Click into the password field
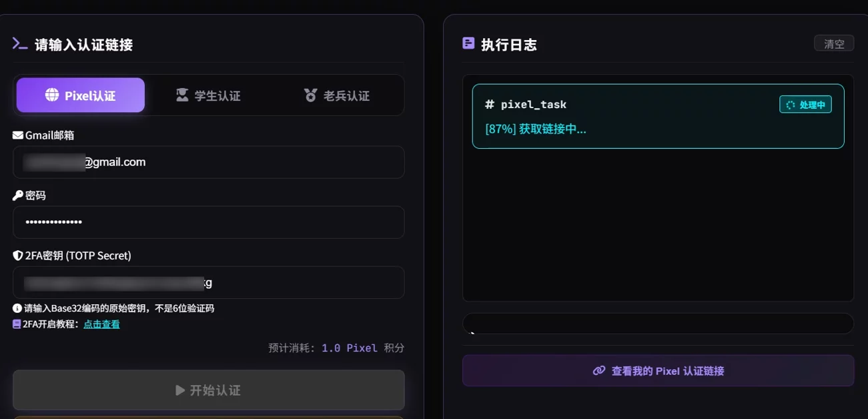Screen dimensions: 868x419 click(208, 222)
